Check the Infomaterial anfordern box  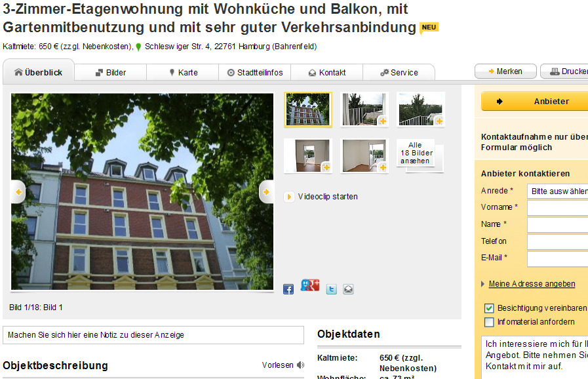point(488,321)
